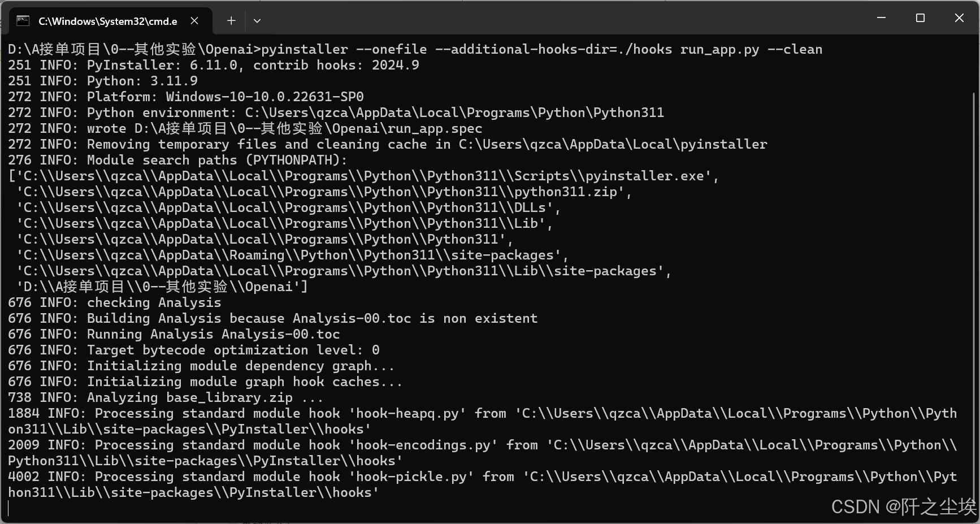
Task: Minimize the Windows Terminal window
Action: 882,18
